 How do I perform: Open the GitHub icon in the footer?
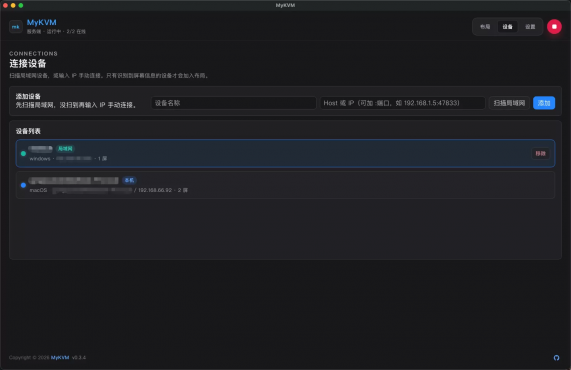click(x=556, y=358)
